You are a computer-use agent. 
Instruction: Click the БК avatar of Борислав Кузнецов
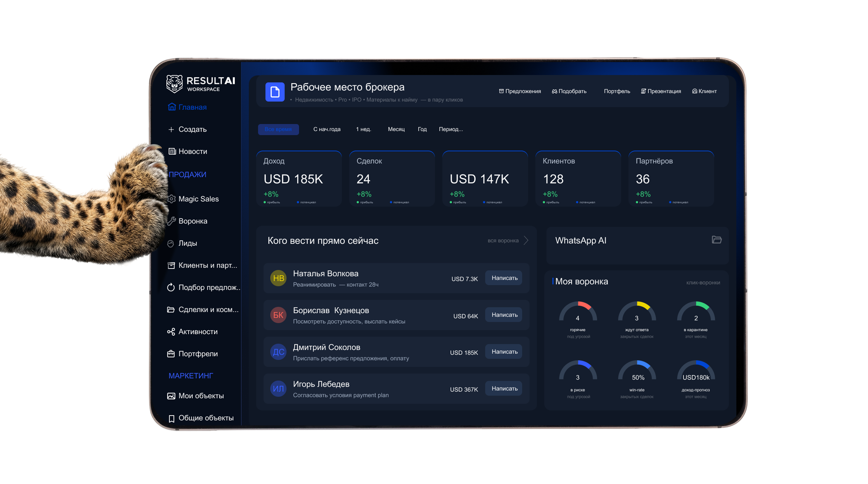click(x=278, y=315)
